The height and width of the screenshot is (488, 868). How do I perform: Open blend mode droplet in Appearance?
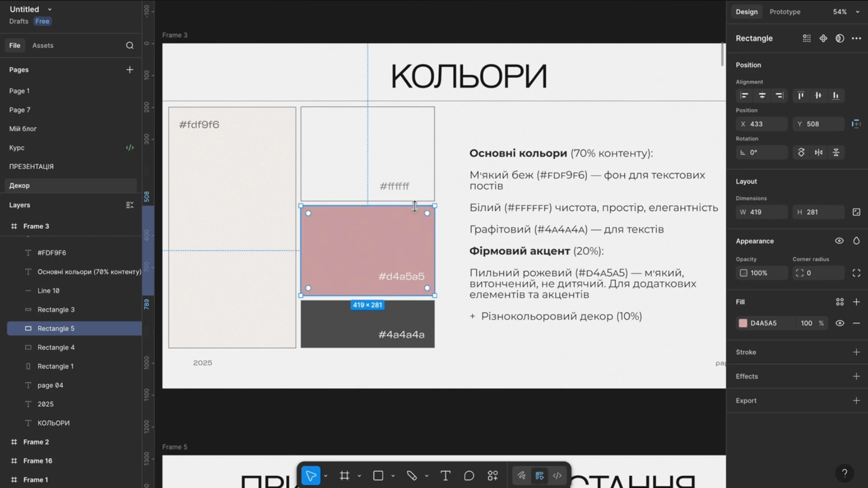pos(856,241)
